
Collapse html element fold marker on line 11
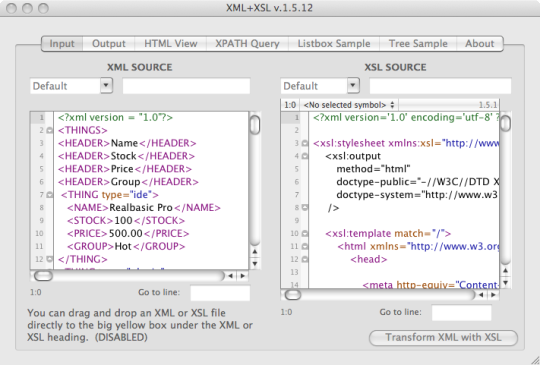click(x=304, y=246)
